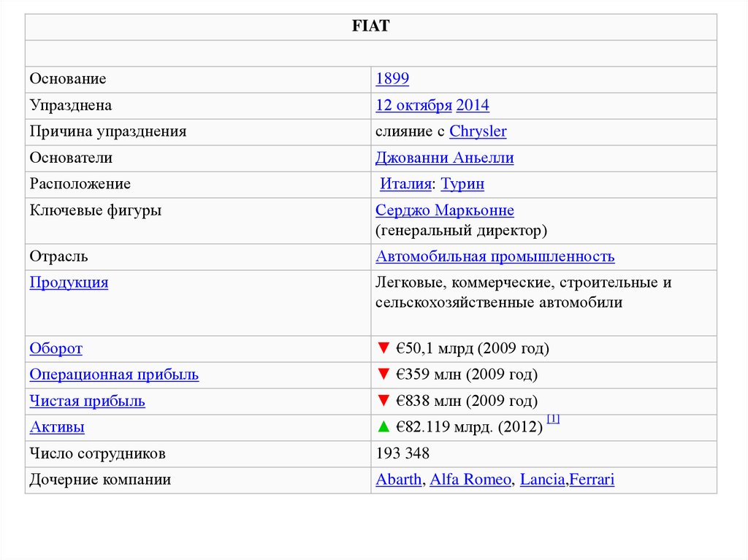Open the 2014 year link
This screenshot has height=560, width=748.
pyautogui.click(x=473, y=105)
